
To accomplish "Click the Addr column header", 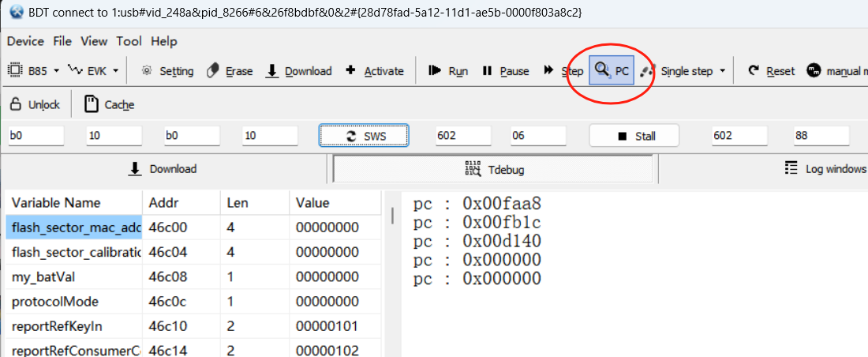I will (181, 203).
